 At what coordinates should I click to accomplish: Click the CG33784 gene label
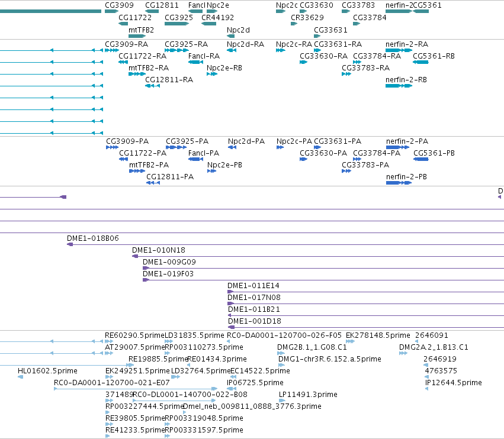click(x=370, y=17)
